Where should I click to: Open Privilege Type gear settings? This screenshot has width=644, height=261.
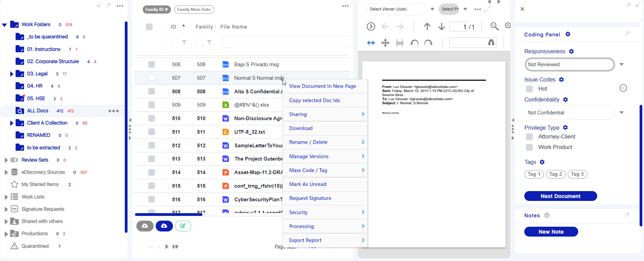point(565,128)
